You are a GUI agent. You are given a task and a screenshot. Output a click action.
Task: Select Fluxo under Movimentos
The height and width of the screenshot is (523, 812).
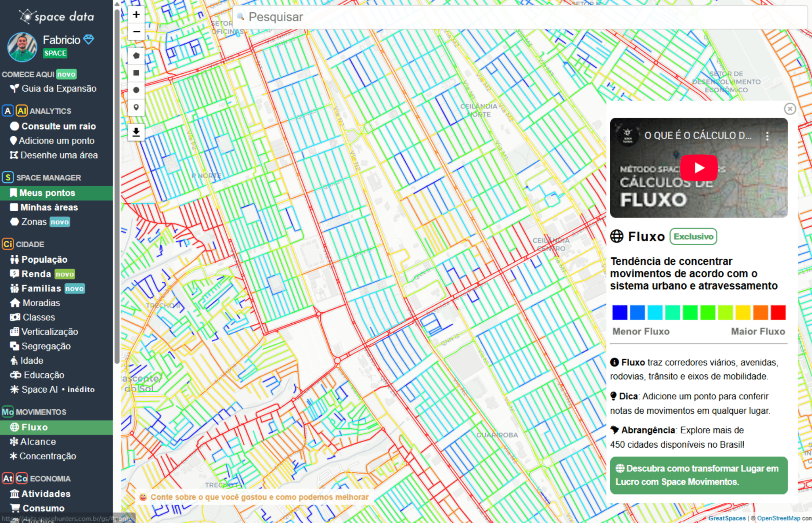[34, 427]
